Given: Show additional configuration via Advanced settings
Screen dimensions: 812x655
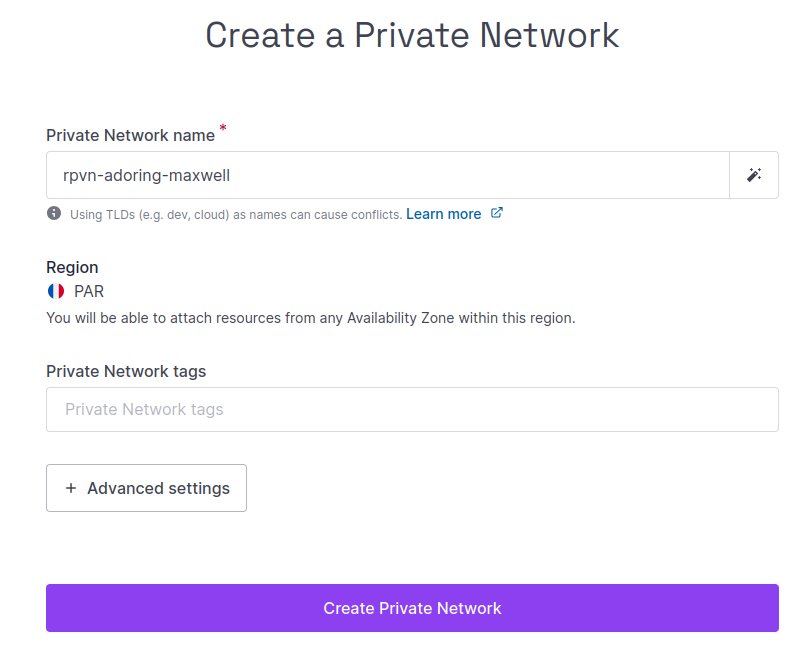Looking at the screenshot, I should (146, 488).
